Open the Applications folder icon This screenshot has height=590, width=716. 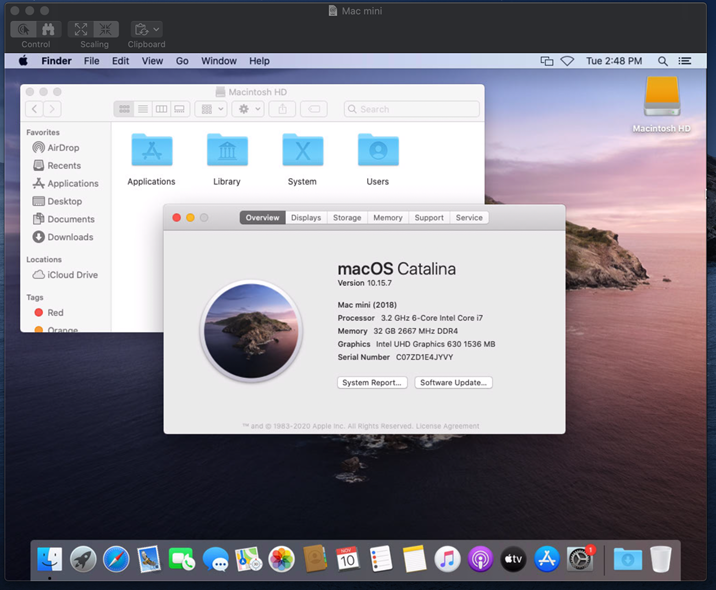pos(151,150)
